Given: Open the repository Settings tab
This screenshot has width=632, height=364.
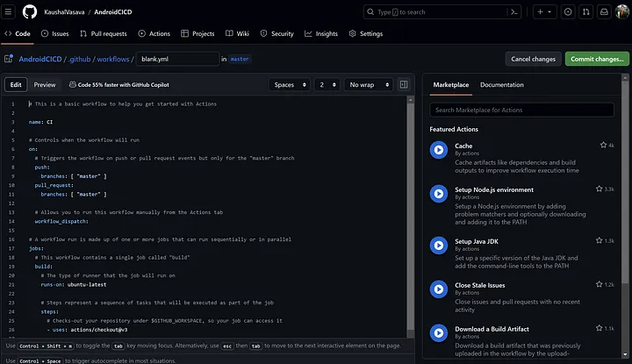Looking at the screenshot, I should coord(365,34).
